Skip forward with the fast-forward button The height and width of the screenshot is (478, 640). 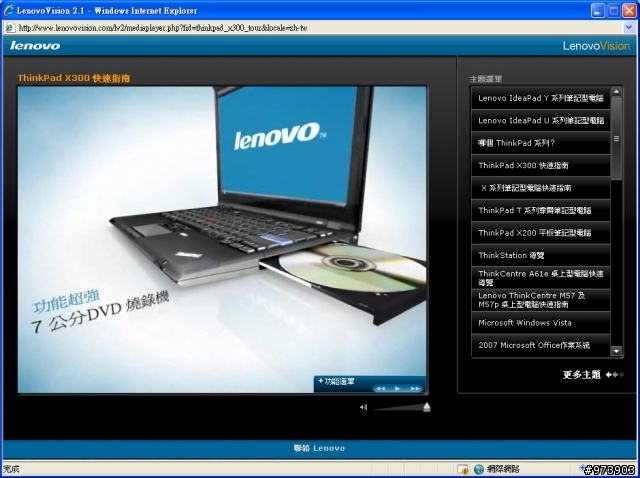tap(415, 388)
